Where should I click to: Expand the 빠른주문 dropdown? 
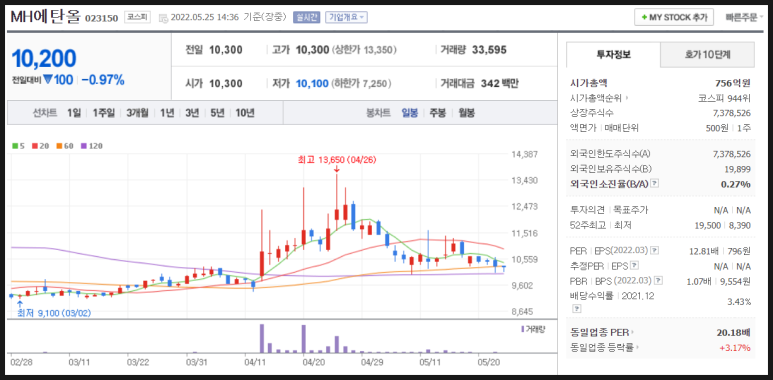click(744, 18)
